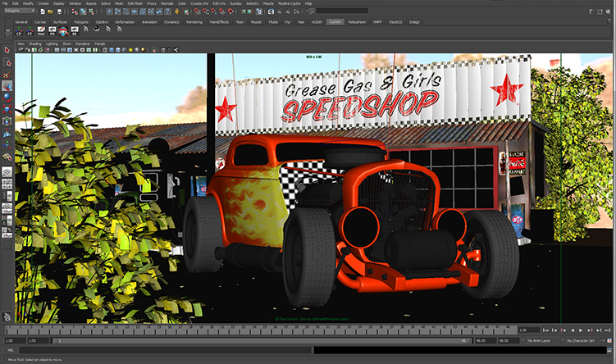616x364 pixels.
Task: Choose the Move tool
Action: 7,86
